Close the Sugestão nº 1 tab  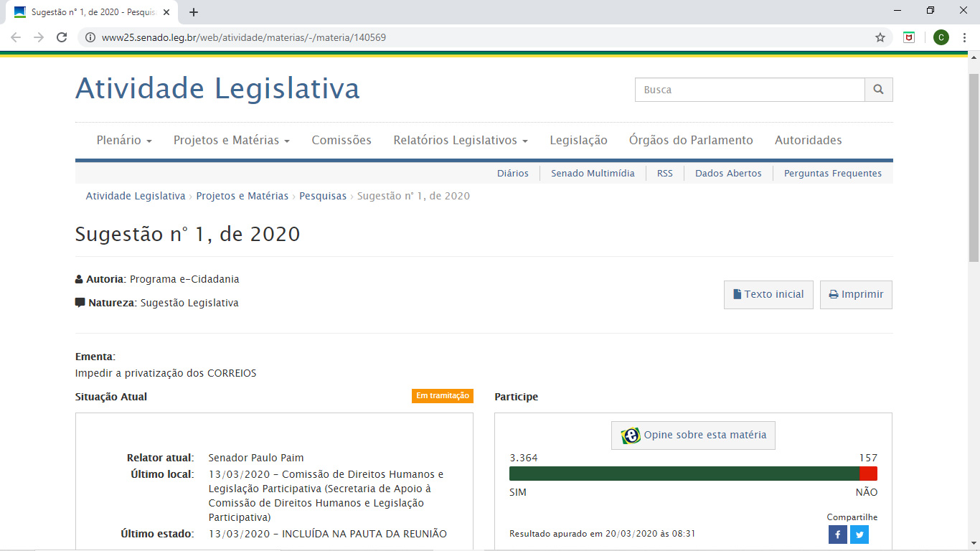coord(166,12)
